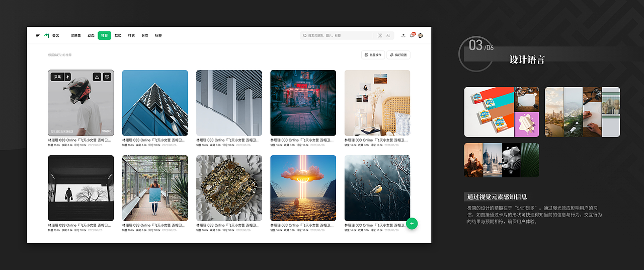Switch to the 动态 tab
This screenshot has height=270, width=644.
point(91,36)
